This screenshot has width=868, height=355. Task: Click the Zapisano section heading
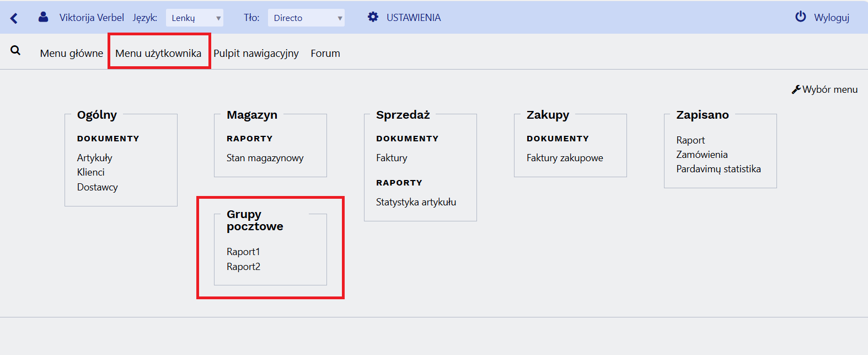pyautogui.click(x=703, y=115)
